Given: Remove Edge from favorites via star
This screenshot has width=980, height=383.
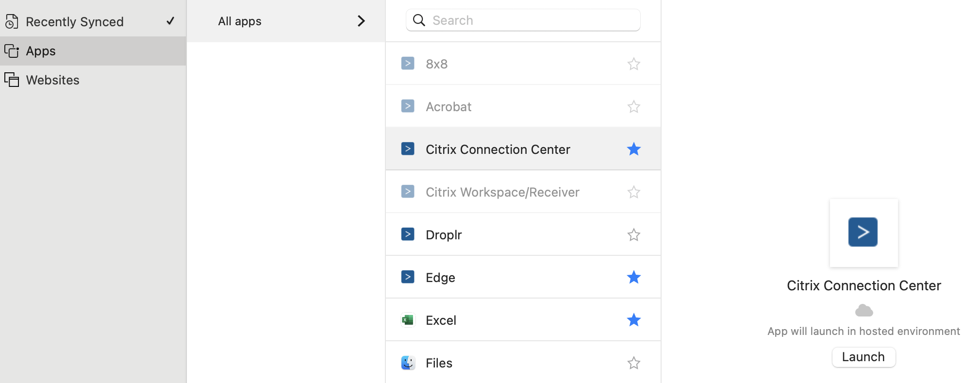Looking at the screenshot, I should click(x=633, y=277).
